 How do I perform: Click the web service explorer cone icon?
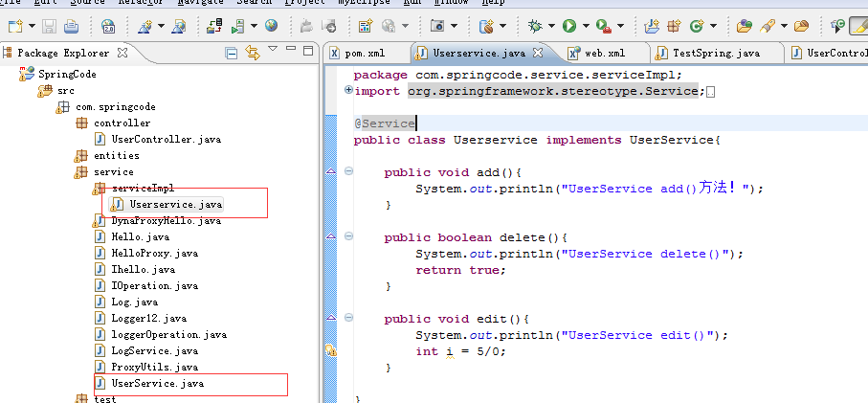(x=179, y=26)
